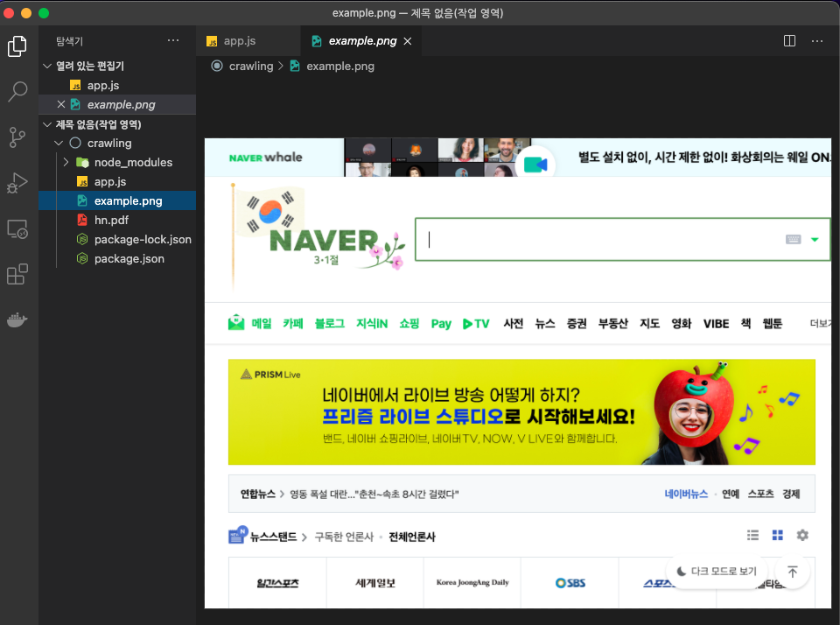840x625 pixels.
Task: Collapse the open editors section
Action: point(47,66)
